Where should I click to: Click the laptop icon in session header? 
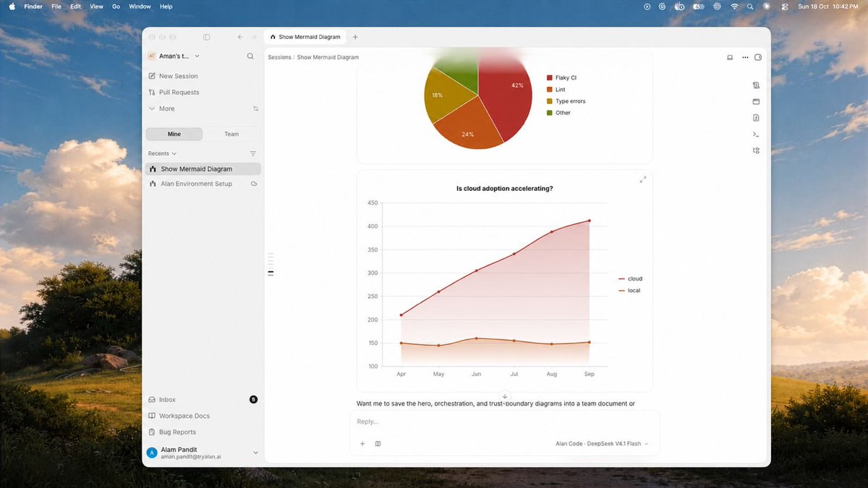pyautogui.click(x=730, y=57)
